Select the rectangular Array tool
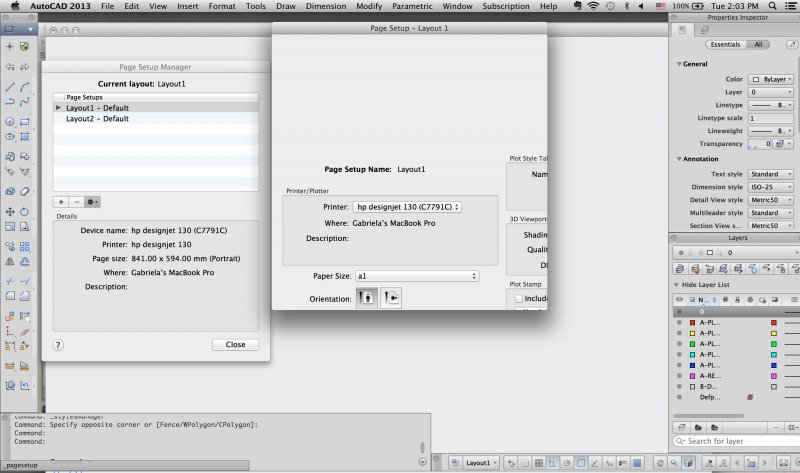800x473 pixels. [24, 246]
